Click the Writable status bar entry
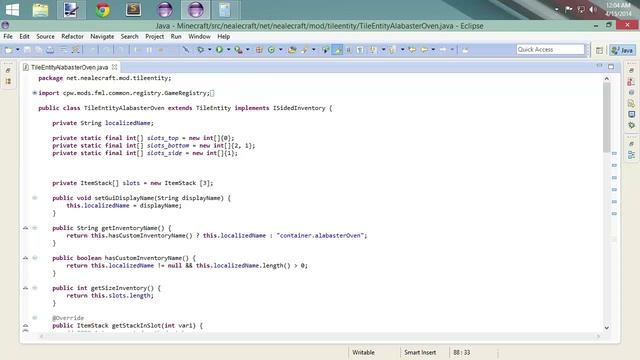The height and width of the screenshot is (360, 640). point(363,352)
